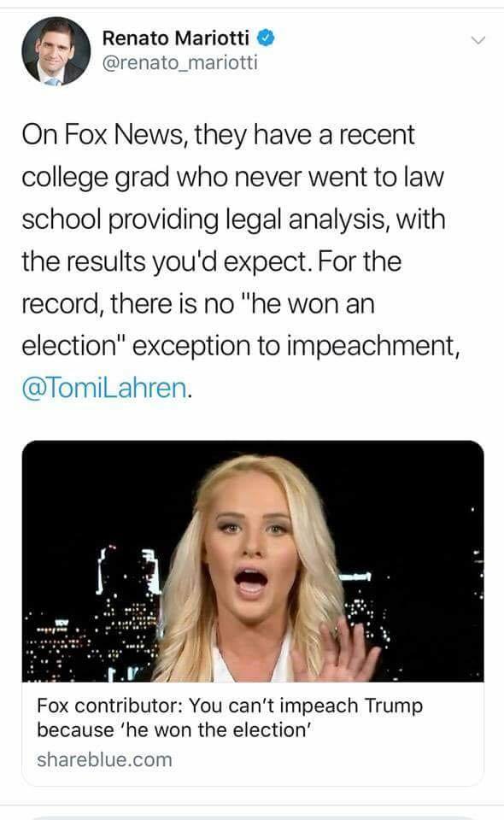Open the @renato_mariotti handle
The image size is (504, 820).
click(x=180, y=62)
